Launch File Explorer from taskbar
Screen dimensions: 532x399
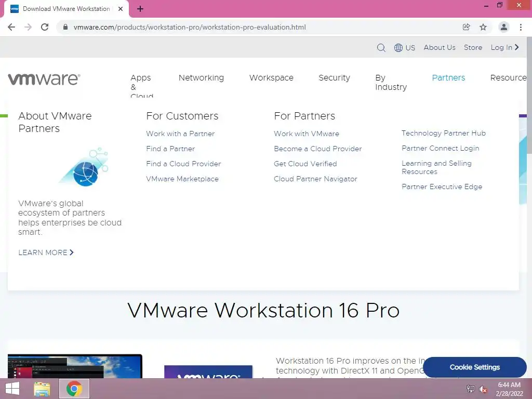[x=42, y=389]
